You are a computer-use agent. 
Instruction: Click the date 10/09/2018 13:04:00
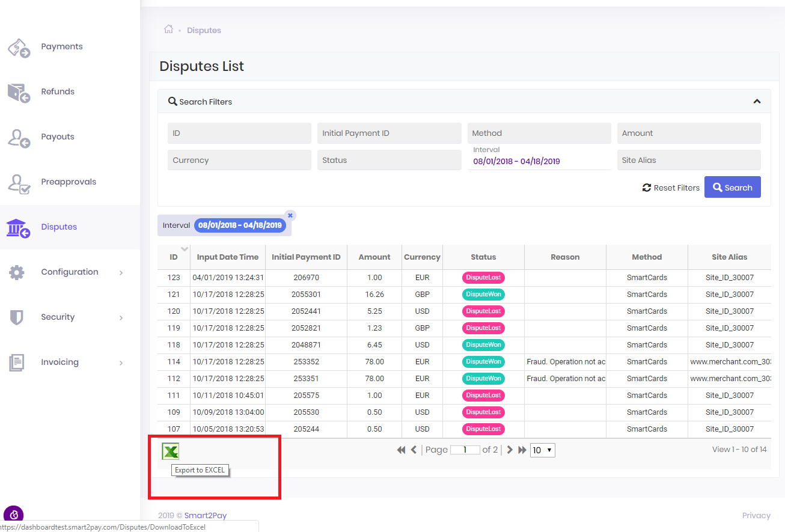coord(228,412)
